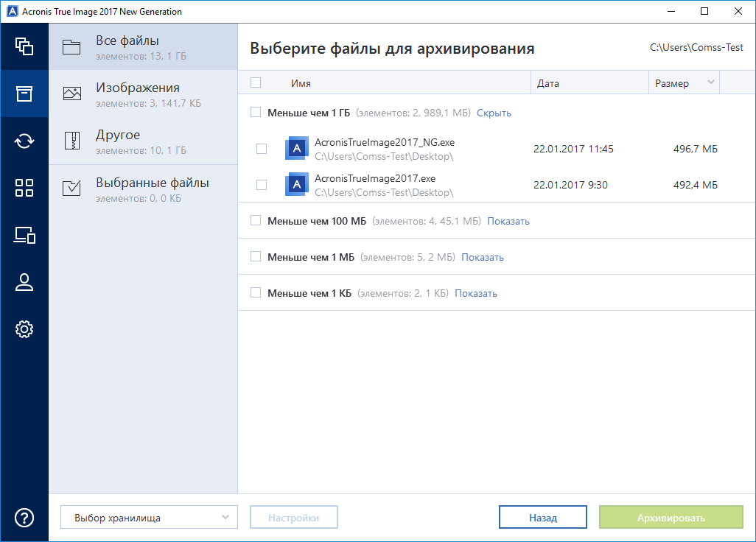Toggle the select-all checkbox in header
756x542 pixels.
(x=256, y=82)
